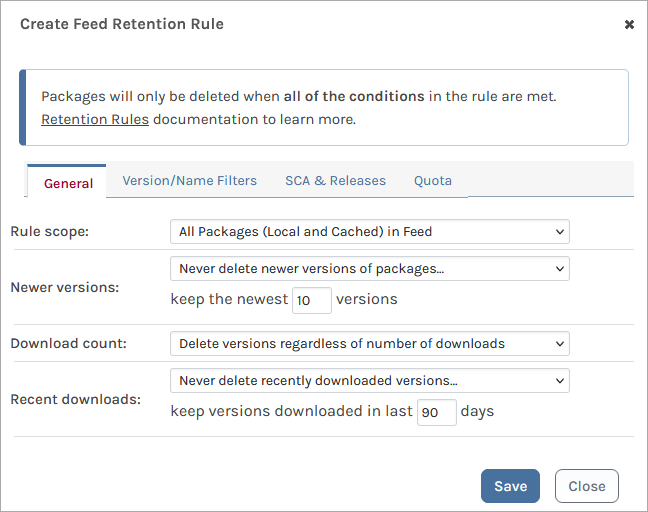Expand the Rule scope dropdown

point(369,232)
